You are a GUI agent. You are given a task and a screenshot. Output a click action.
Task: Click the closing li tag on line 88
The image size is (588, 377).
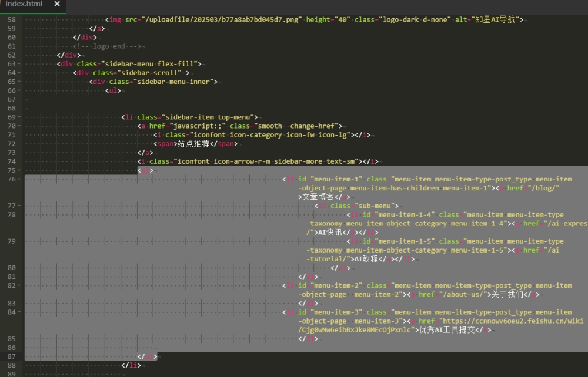coord(131,365)
